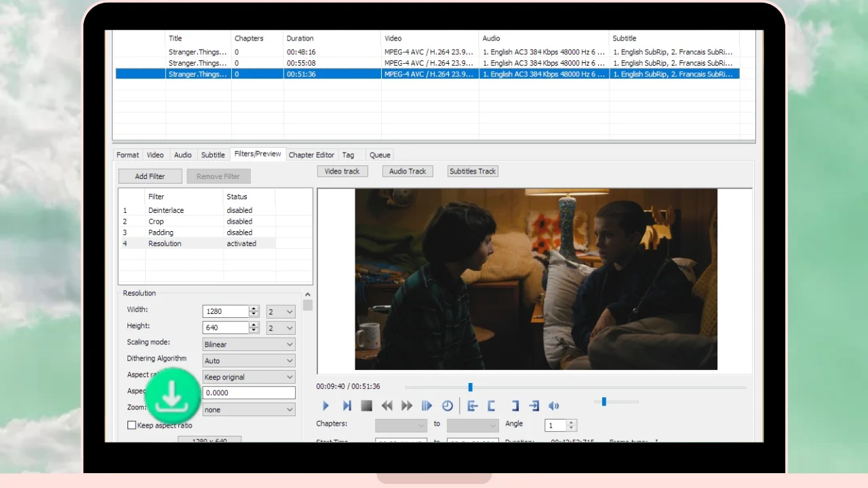Image resolution: width=868 pixels, height=488 pixels.
Task: Decrease Height with the spinner down arrow
Action: [x=254, y=330]
